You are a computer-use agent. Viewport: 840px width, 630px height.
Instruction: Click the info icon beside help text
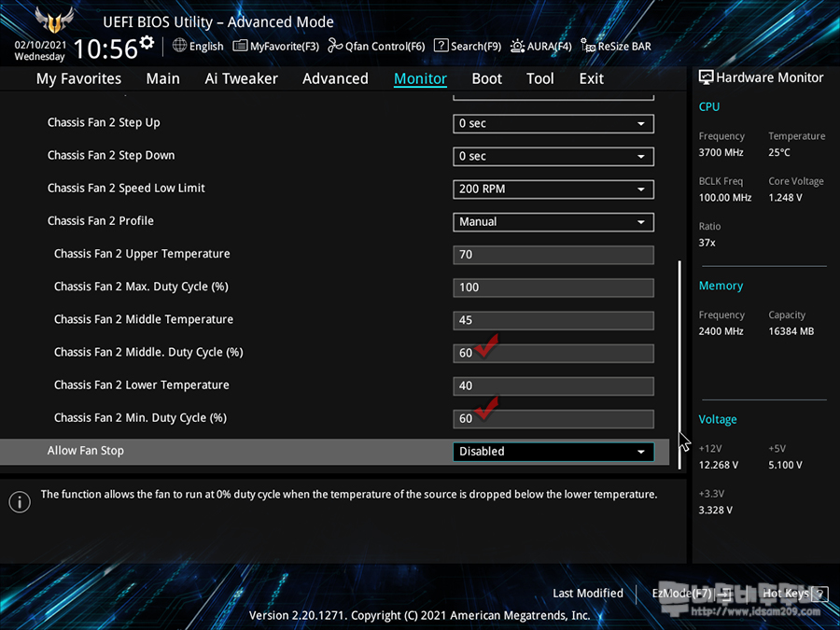20,502
